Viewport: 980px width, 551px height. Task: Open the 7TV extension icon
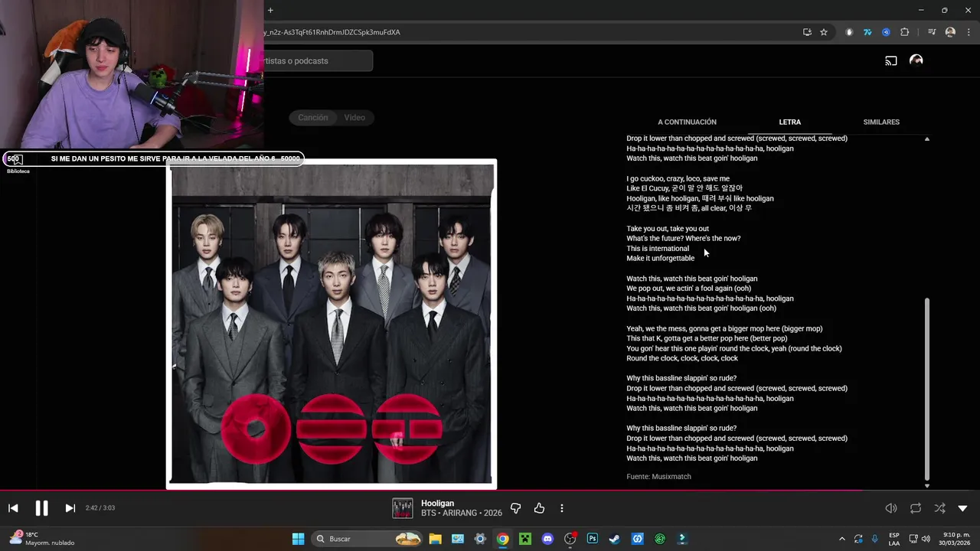pos(867,32)
